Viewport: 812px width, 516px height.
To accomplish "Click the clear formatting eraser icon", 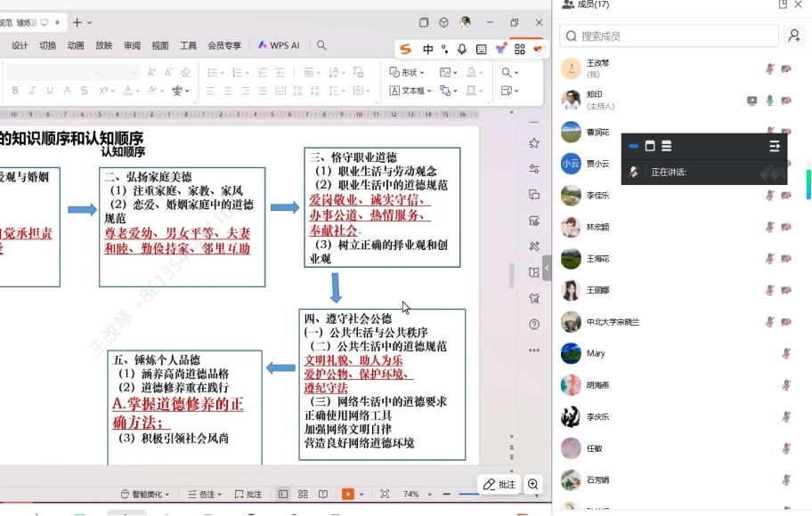I will click(x=185, y=73).
